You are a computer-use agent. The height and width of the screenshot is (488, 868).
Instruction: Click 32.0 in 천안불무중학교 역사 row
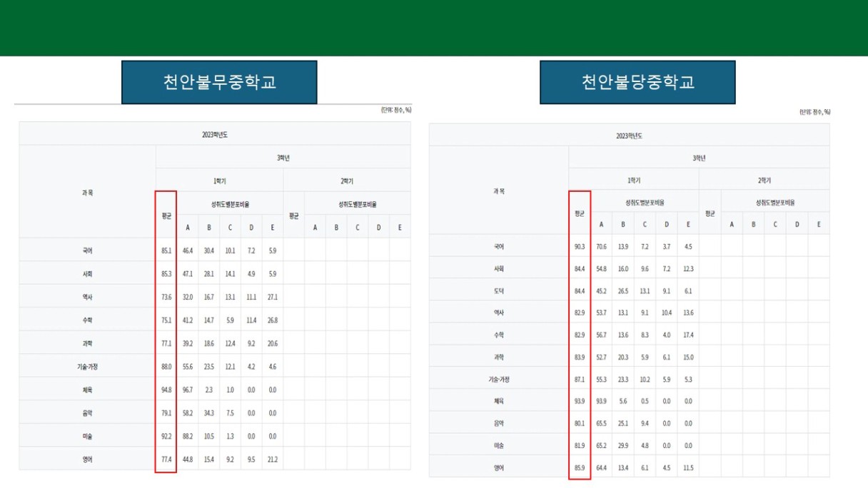(188, 298)
